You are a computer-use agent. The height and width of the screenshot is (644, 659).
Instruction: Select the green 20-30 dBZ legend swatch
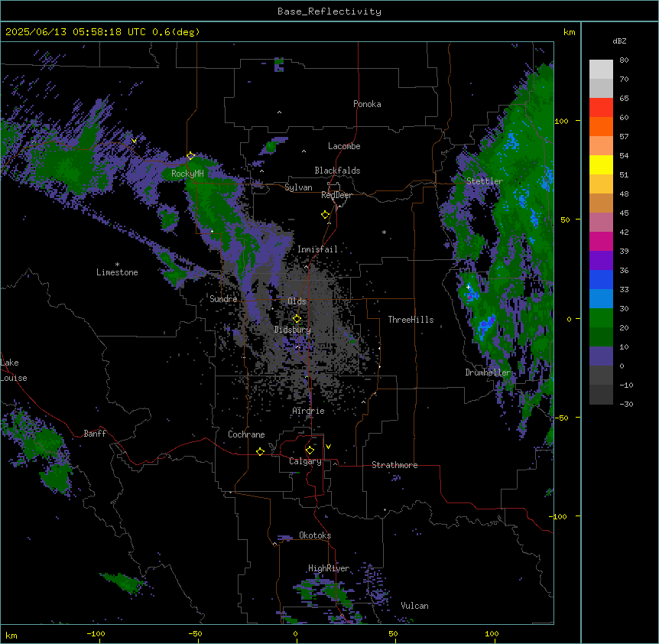(601, 318)
